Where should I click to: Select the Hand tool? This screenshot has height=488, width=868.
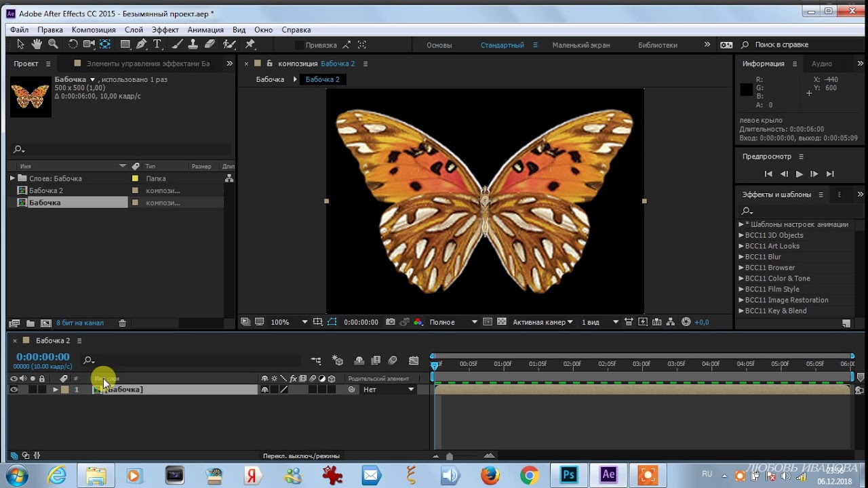(x=37, y=44)
